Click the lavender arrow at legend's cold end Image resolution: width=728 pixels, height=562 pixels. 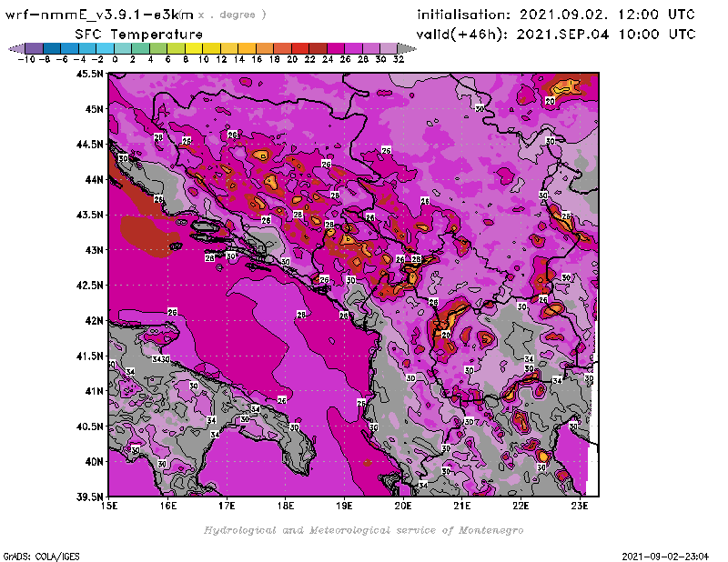click(17, 48)
